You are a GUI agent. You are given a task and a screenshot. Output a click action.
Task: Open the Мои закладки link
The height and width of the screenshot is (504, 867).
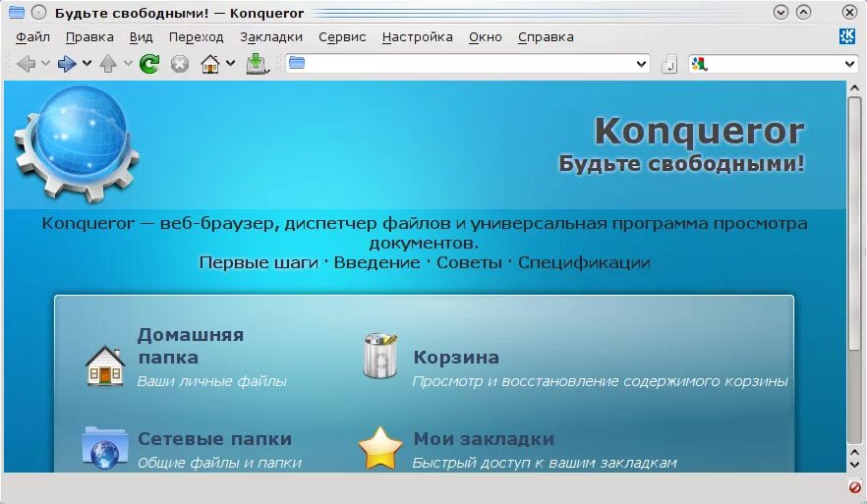[484, 439]
